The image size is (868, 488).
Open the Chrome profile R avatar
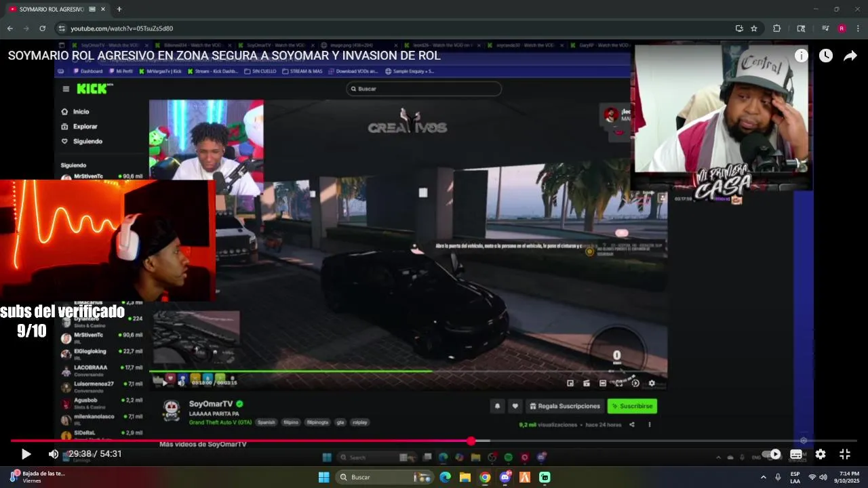842,28
